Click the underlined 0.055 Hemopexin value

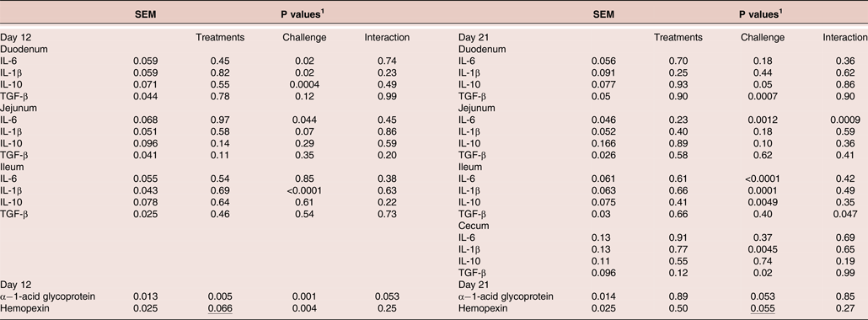tap(763, 308)
